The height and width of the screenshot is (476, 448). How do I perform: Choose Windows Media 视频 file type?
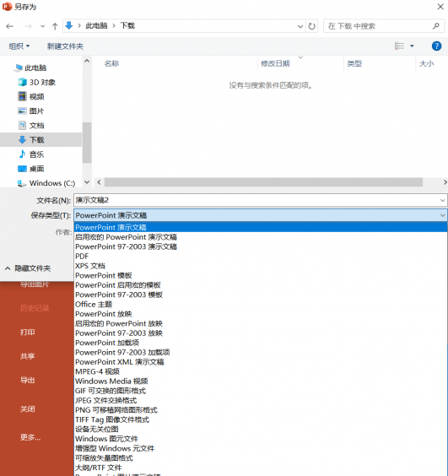pos(261,381)
